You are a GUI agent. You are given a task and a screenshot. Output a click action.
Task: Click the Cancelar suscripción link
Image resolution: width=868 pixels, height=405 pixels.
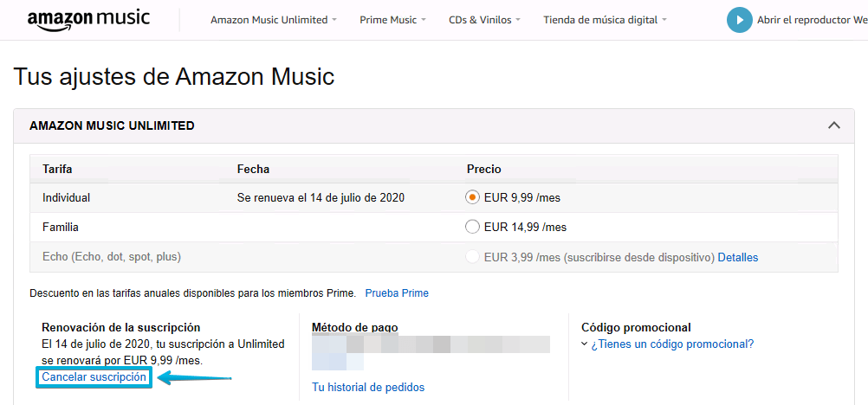(x=94, y=377)
